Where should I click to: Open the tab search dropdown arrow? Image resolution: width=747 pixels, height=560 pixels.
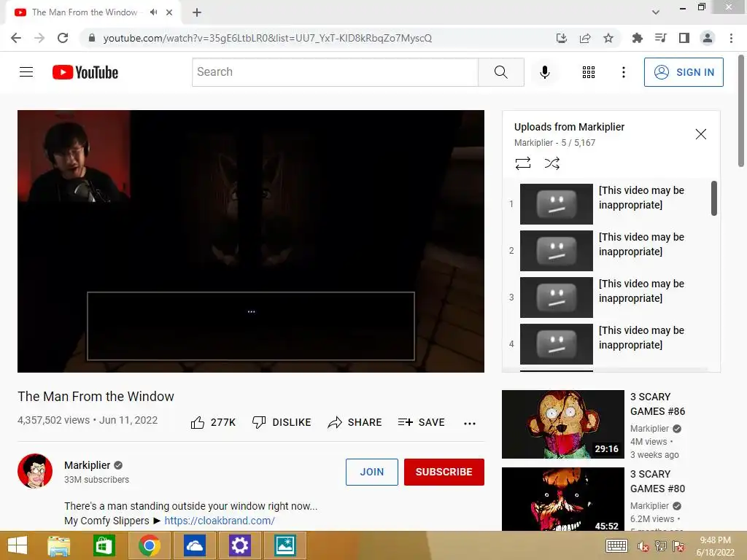click(656, 12)
